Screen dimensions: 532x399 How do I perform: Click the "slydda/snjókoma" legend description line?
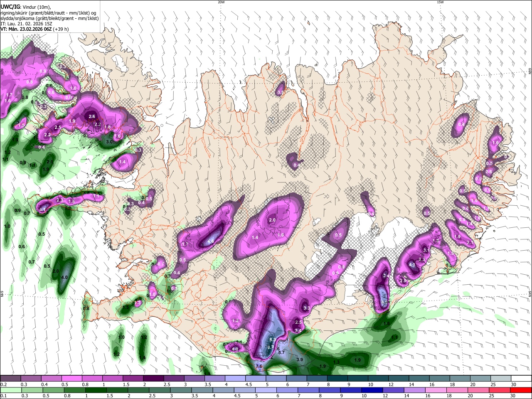49,18
